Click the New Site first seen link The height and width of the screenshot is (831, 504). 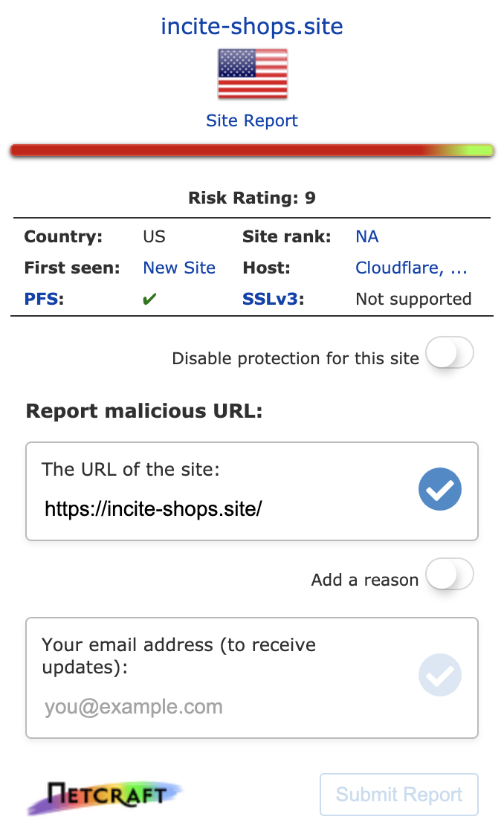tap(179, 268)
